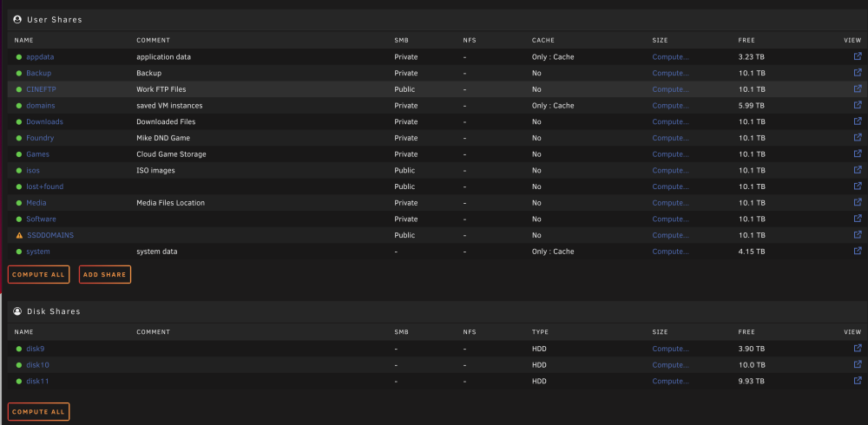Open the Foundry share link
The image size is (868, 425).
pos(40,138)
